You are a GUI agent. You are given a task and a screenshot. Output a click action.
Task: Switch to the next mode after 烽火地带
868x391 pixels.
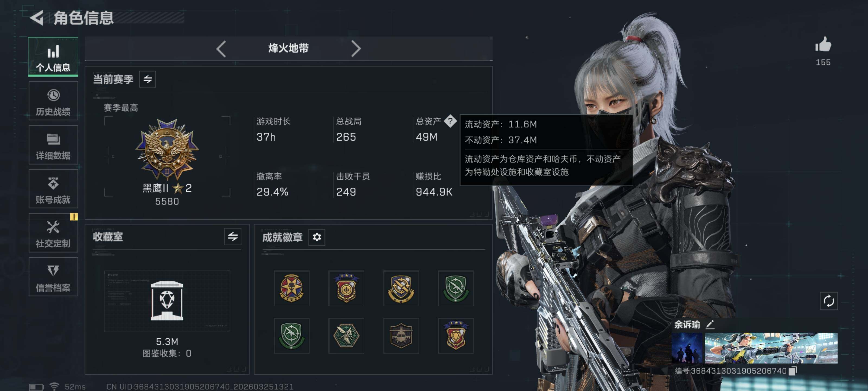(x=356, y=49)
